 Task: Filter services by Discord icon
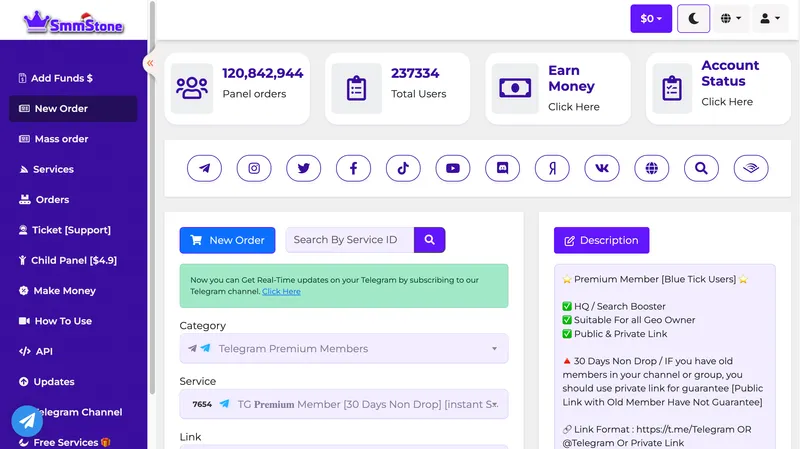tap(503, 168)
